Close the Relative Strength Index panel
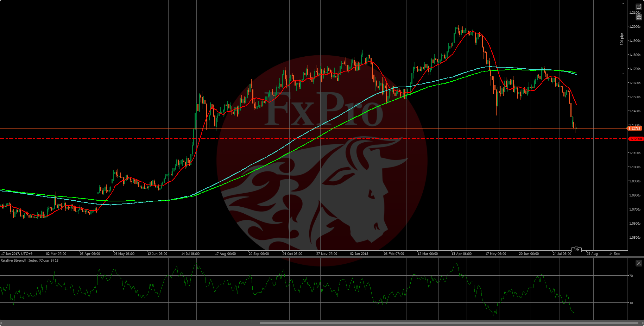The width and height of the screenshot is (644, 326). (639, 263)
